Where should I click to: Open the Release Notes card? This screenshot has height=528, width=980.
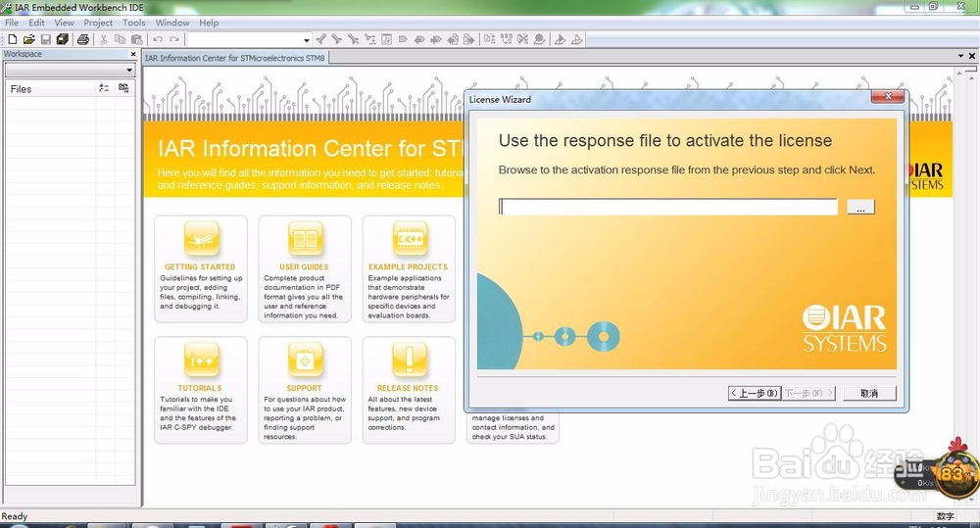pyautogui.click(x=408, y=390)
